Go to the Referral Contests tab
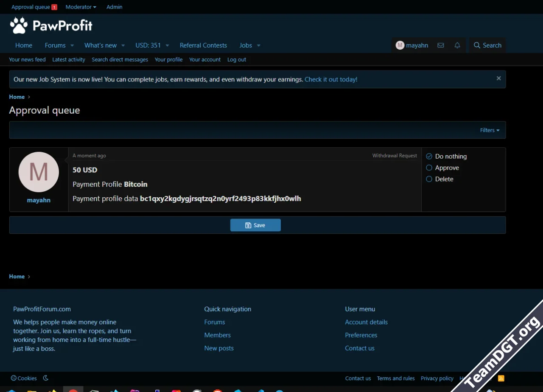Viewport: 543px width, 392px height. [203, 45]
